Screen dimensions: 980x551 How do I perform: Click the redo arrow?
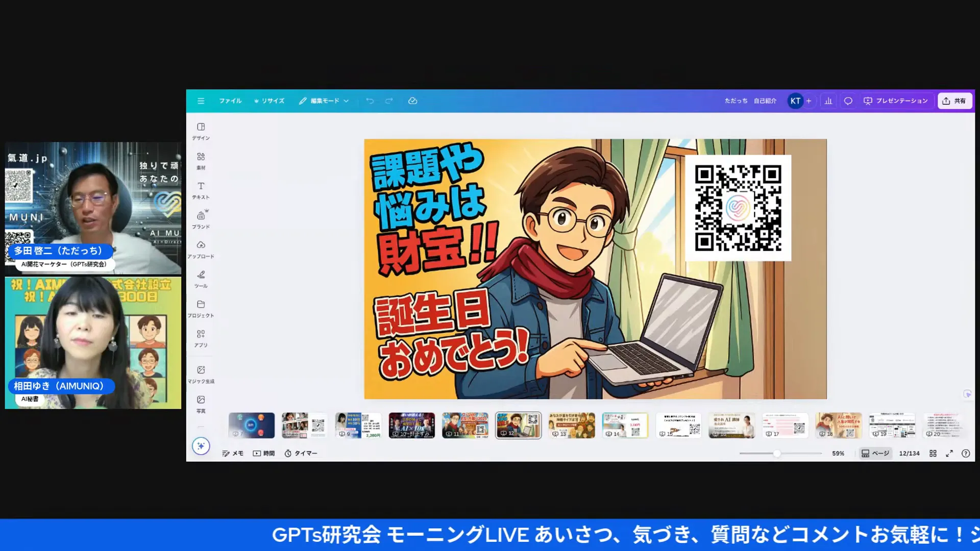[x=389, y=101]
